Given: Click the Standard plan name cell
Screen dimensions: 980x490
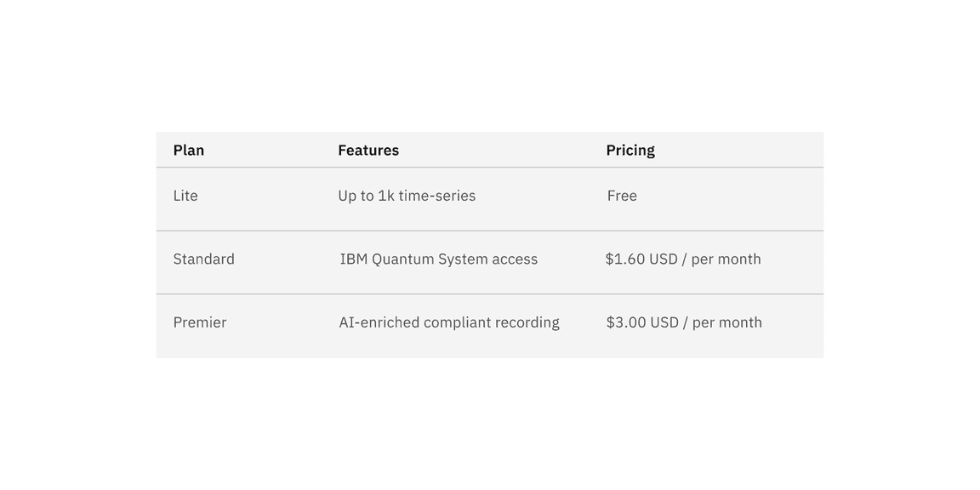Looking at the screenshot, I should pyautogui.click(x=204, y=259).
